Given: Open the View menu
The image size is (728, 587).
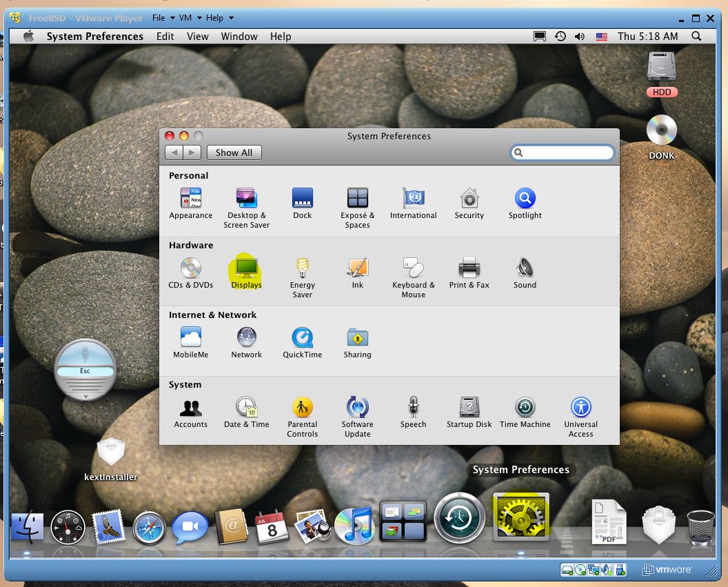Looking at the screenshot, I should point(197,37).
